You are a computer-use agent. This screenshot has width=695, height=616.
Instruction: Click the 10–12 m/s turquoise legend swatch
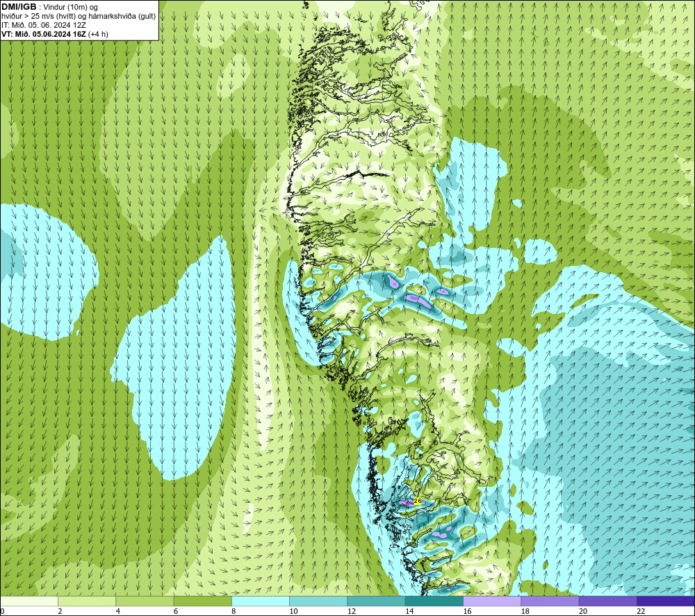click(318, 601)
